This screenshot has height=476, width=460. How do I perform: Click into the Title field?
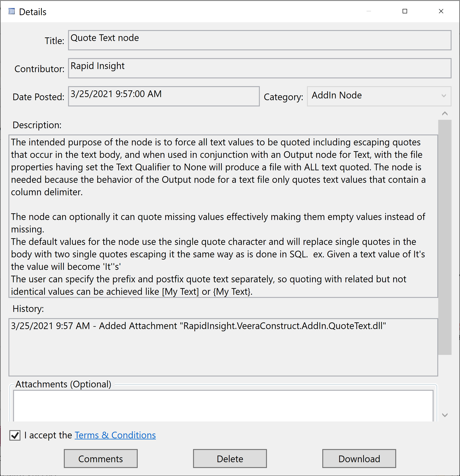[x=260, y=40]
